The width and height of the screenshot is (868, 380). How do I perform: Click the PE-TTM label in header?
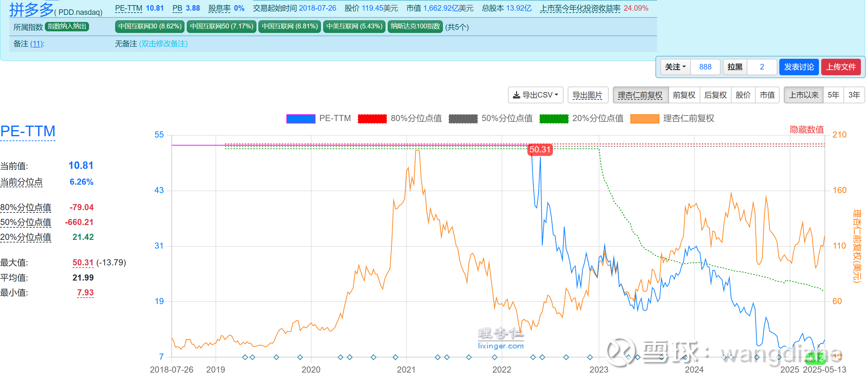click(x=129, y=8)
